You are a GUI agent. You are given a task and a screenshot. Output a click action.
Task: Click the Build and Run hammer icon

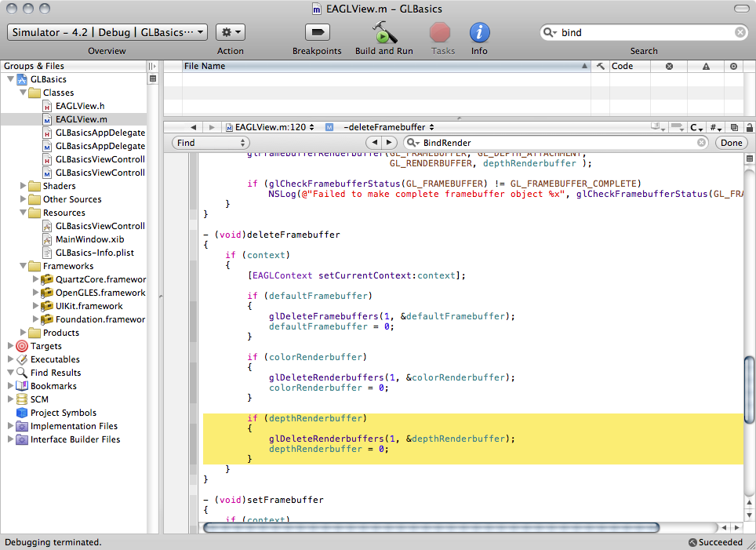click(383, 32)
